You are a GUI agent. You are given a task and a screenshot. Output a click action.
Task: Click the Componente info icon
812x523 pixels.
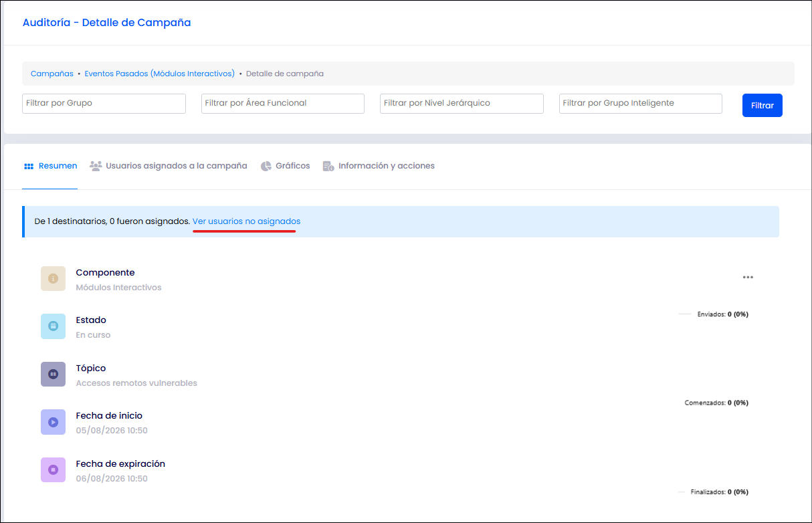[x=53, y=278]
